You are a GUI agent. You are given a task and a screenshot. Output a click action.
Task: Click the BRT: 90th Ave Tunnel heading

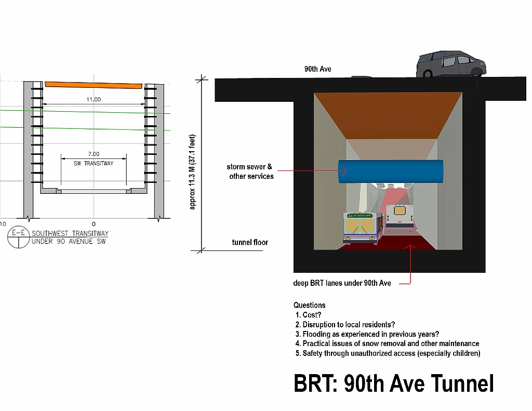click(x=394, y=383)
